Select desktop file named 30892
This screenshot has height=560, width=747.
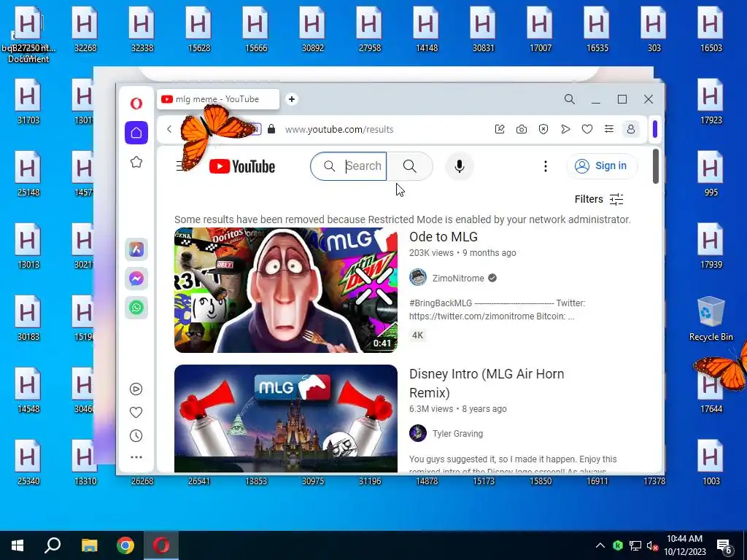tap(313, 29)
